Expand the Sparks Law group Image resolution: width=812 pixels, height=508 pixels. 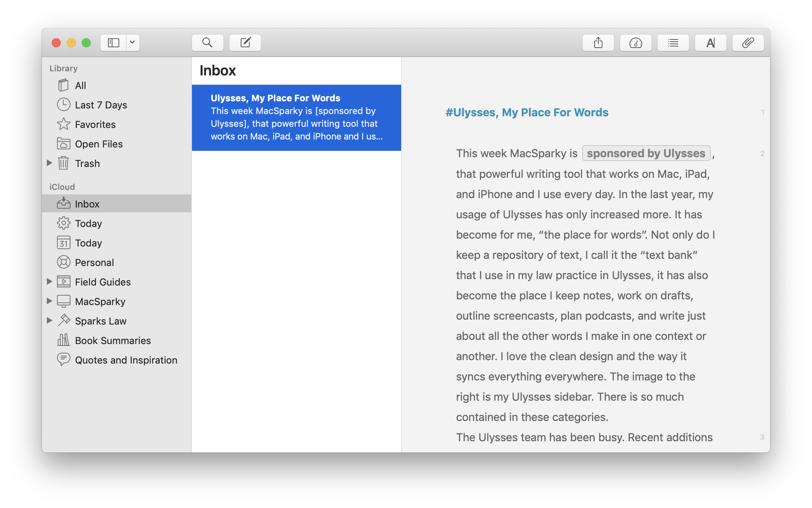point(49,320)
